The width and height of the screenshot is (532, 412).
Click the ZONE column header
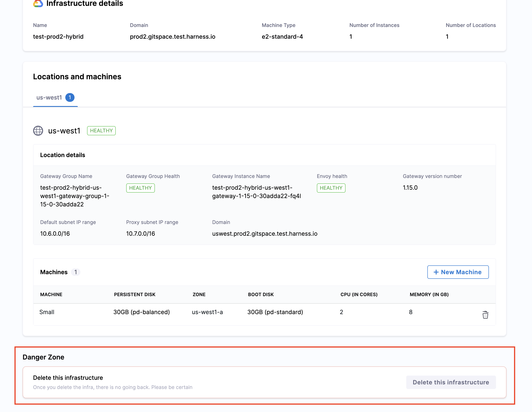click(x=199, y=294)
